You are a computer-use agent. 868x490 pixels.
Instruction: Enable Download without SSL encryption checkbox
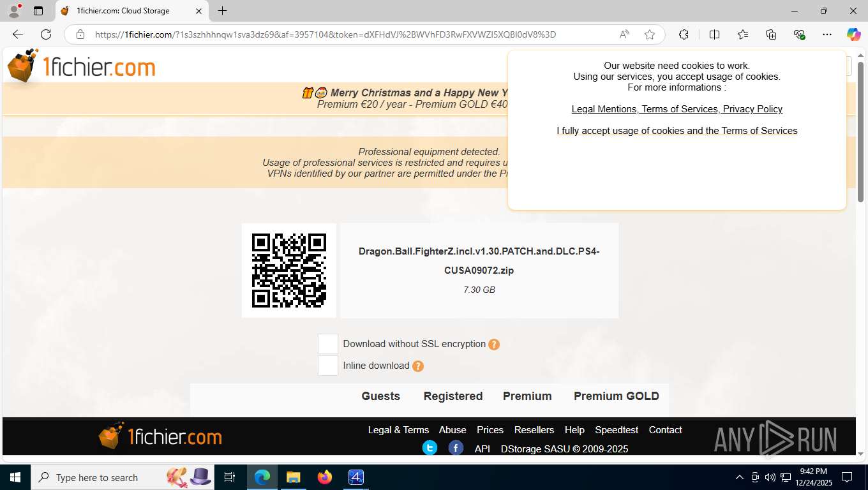[x=328, y=344]
